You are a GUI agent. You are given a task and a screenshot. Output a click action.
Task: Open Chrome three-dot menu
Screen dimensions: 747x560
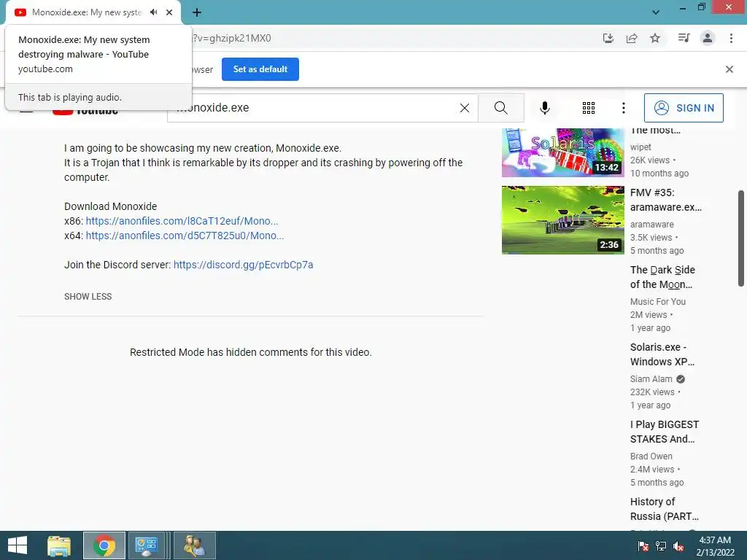731,38
